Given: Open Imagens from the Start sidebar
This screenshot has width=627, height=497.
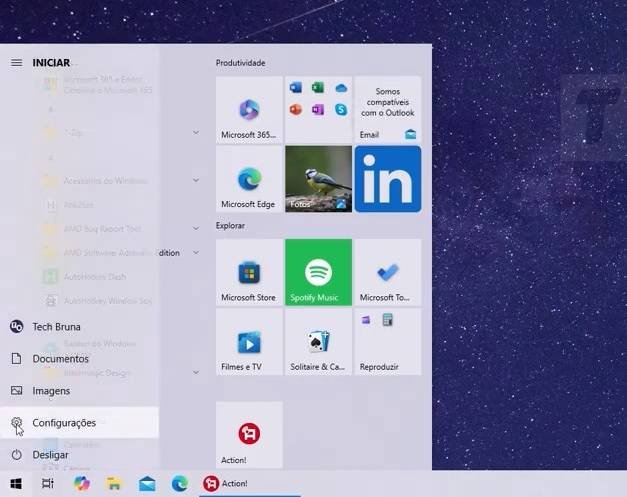Looking at the screenshot, I should (x=79, y=391).
